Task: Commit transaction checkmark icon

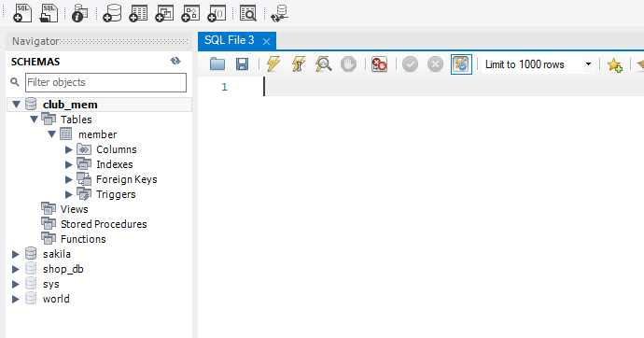Action: pyautogui.click(x=410, y=64)
